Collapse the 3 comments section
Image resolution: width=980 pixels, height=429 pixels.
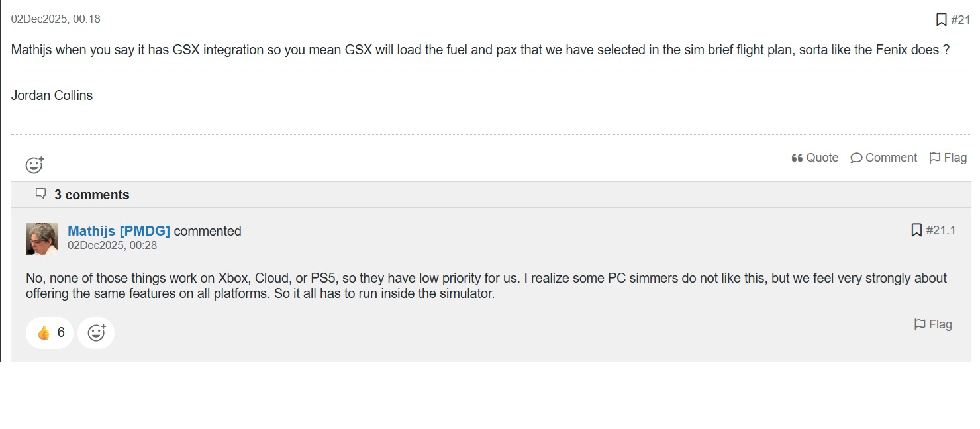91,195
